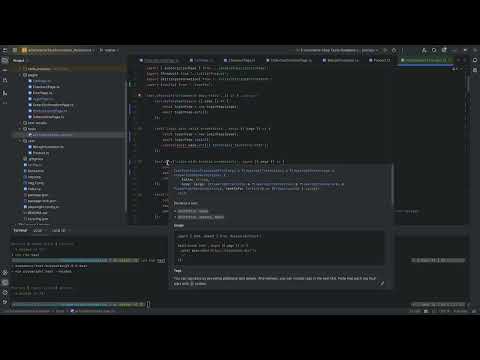Open the VCS branch dropdown
This screenshot has height=360, width=480.
pos(110,50)
